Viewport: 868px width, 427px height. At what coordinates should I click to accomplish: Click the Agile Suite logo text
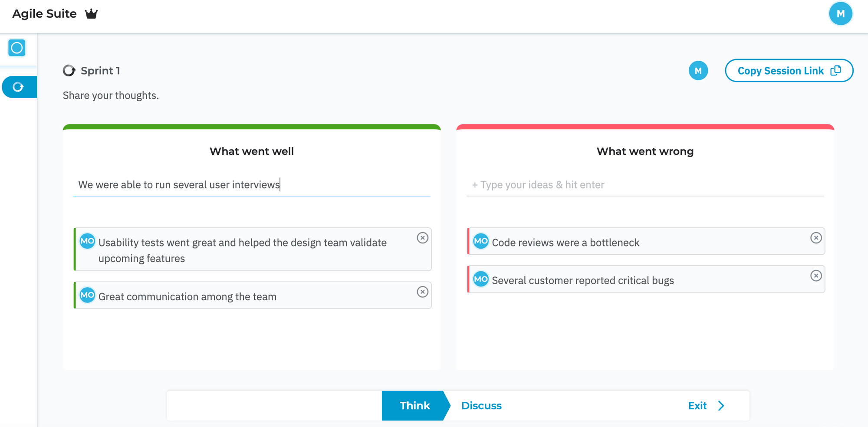click(x=44, y=14)
